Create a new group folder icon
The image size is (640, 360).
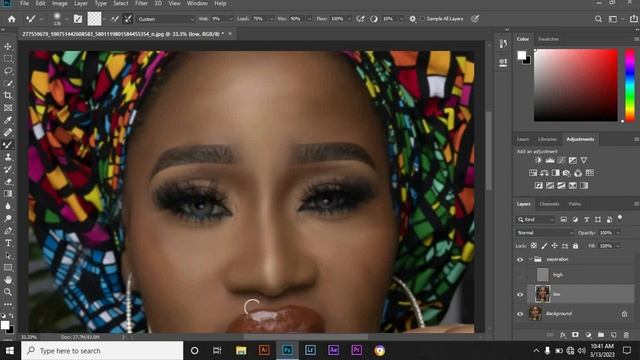(601, 335)
